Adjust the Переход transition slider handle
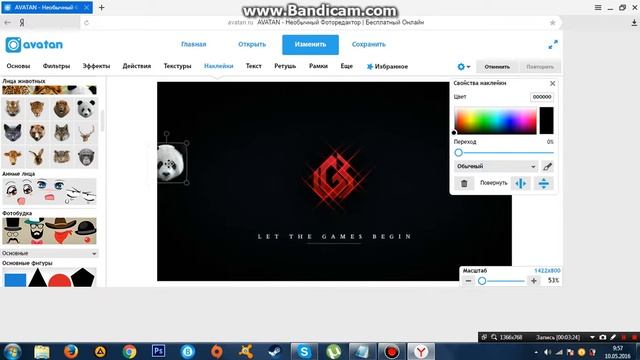The height and width of the screenshot is (360, 640). pyautogui.click(x=458, y=153)
